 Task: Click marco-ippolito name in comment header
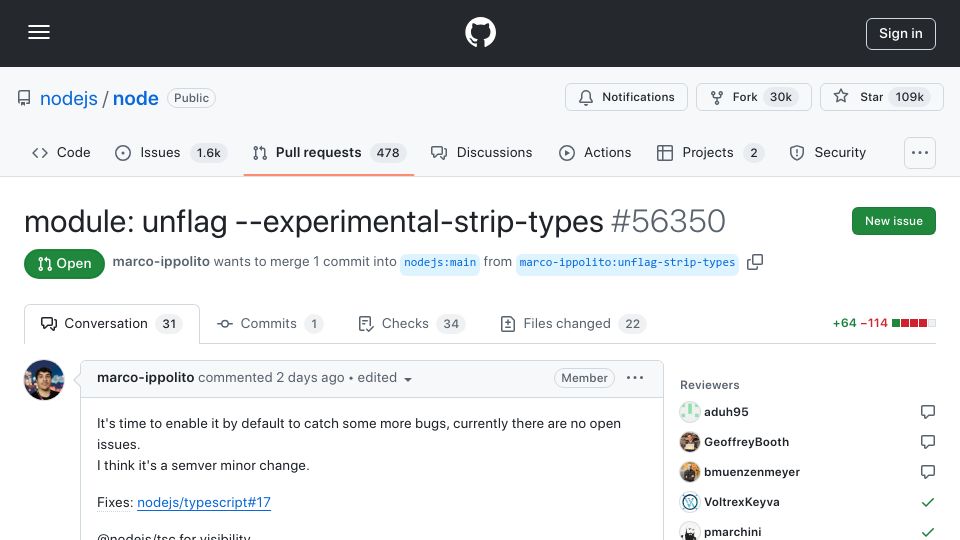145,378
